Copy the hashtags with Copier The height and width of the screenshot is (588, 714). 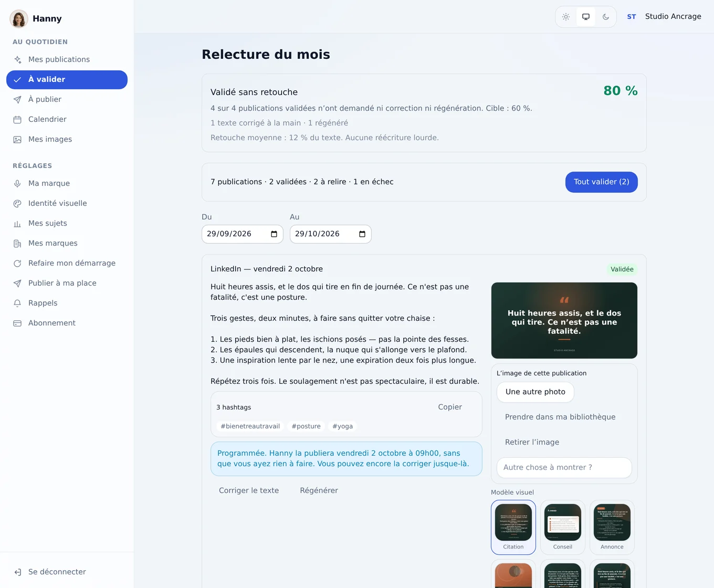click(x=450, y=407)
